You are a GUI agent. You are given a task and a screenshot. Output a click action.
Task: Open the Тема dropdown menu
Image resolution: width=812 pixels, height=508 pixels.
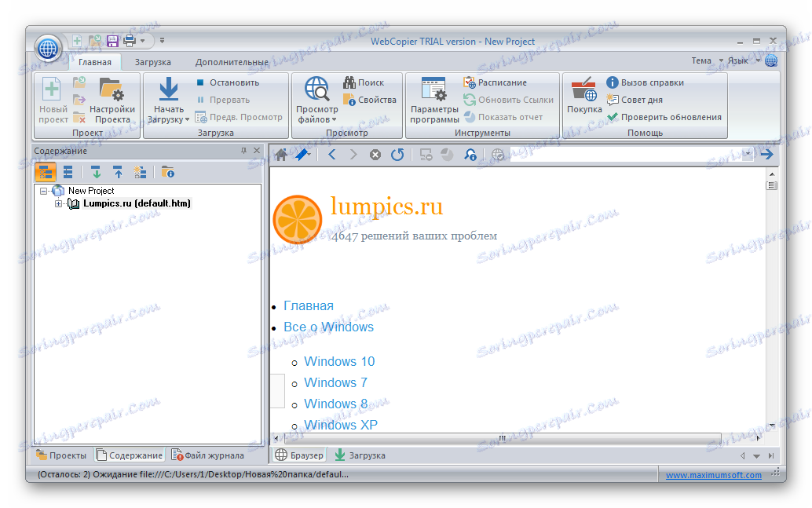707,60
